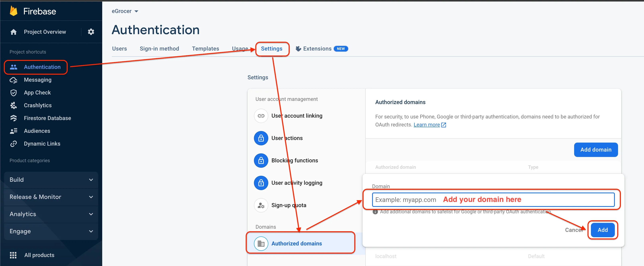
Task: Expand the Analytics category
Action: coord(51,214)
